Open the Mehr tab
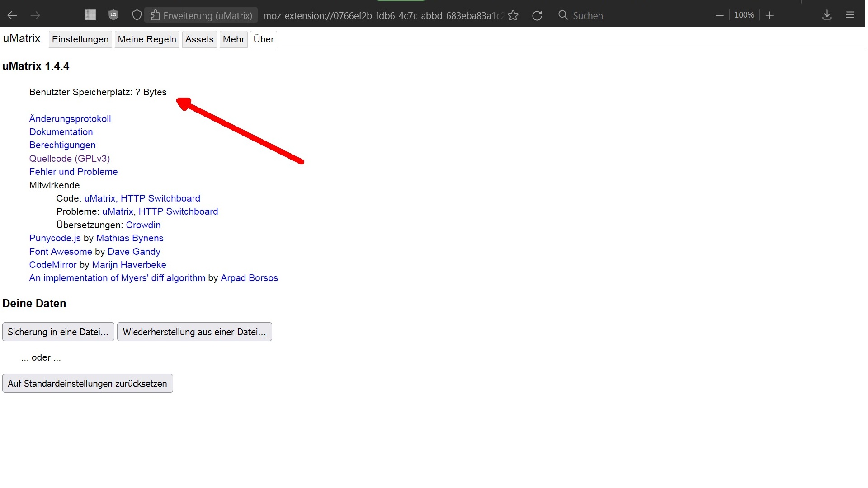 233,39
